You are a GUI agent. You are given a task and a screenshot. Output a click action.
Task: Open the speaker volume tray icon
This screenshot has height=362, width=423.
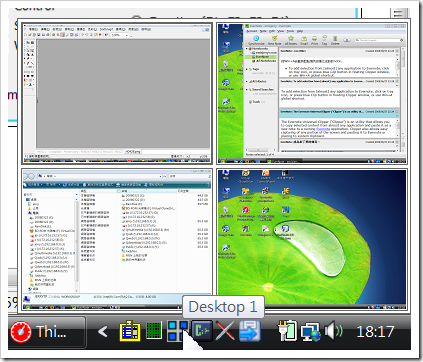coord(333,331)
